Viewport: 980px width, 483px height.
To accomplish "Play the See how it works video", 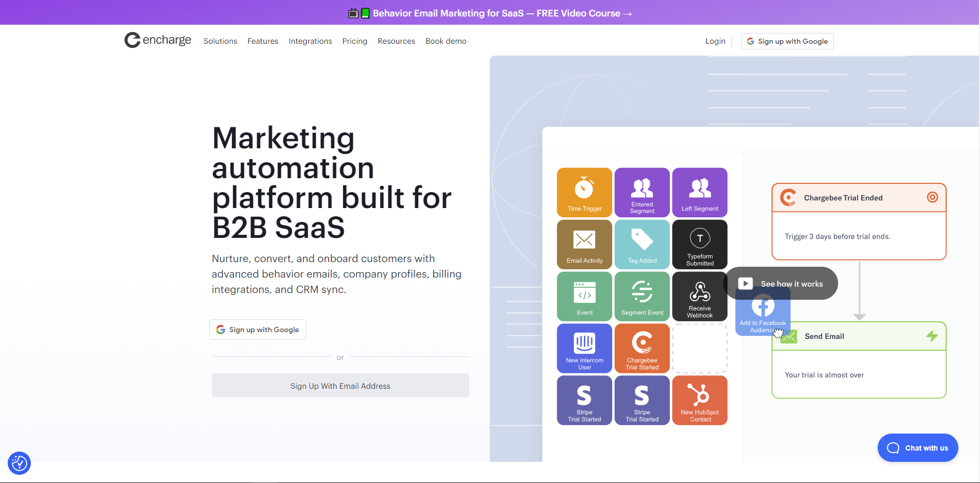I will tap(781, 284).
